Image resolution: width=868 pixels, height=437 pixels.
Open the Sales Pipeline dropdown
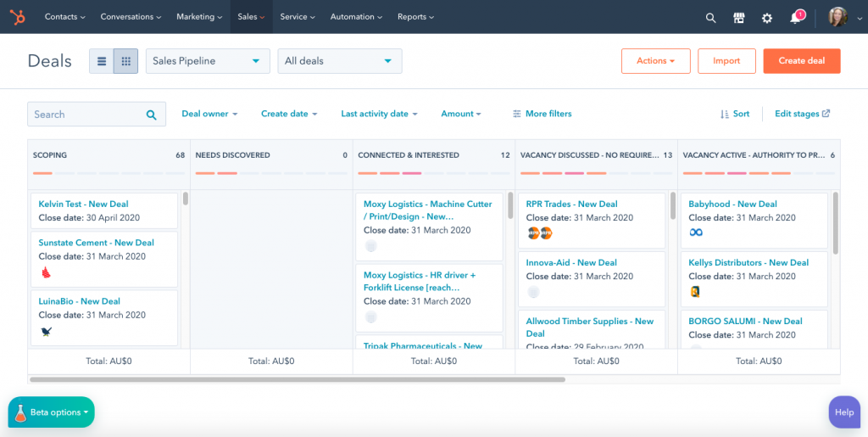pyautogui.click(x=208, y=61)
